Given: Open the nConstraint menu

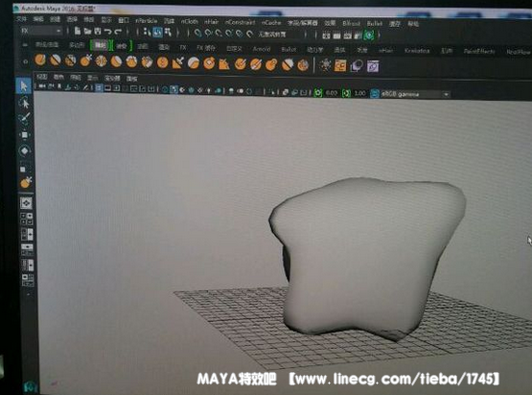Looking at the screenshot, I should point(240,22).
